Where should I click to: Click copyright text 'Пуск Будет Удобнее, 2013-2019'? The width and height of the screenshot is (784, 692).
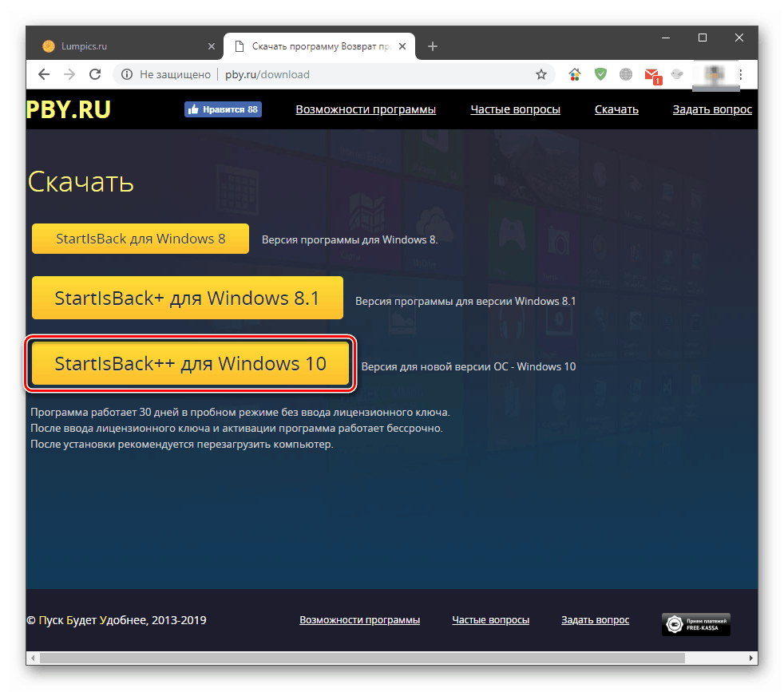point(116,620)
